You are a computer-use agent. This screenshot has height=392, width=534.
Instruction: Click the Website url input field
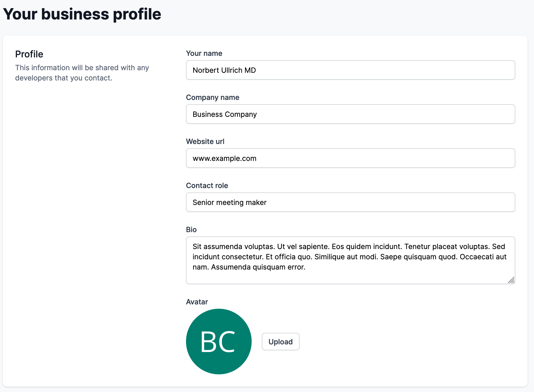(350, 158)
